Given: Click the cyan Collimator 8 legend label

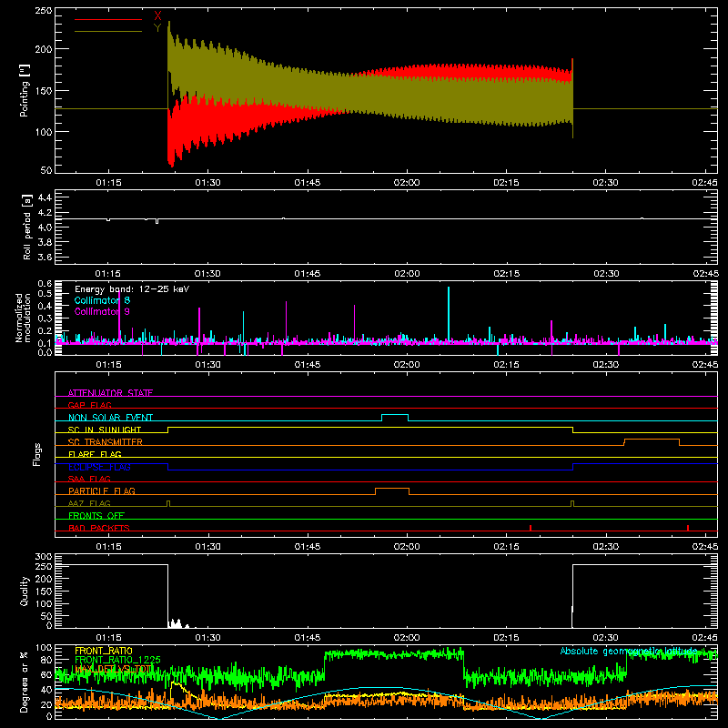Looking at the screenshot, I should 102,300.
